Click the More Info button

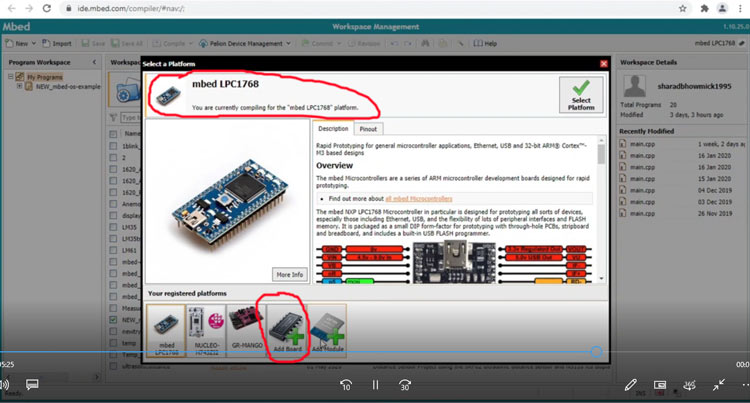point(289,274)
